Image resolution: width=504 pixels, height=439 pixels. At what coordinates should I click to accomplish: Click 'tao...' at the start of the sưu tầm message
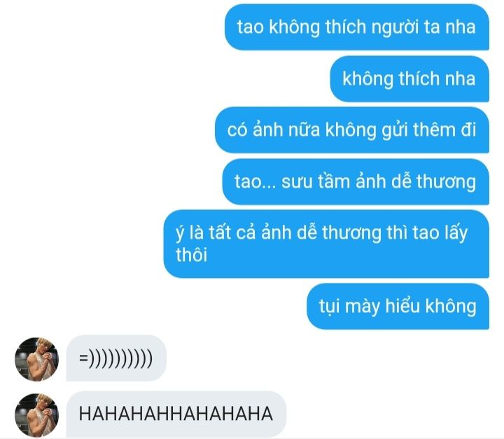[x=255, y=182]
